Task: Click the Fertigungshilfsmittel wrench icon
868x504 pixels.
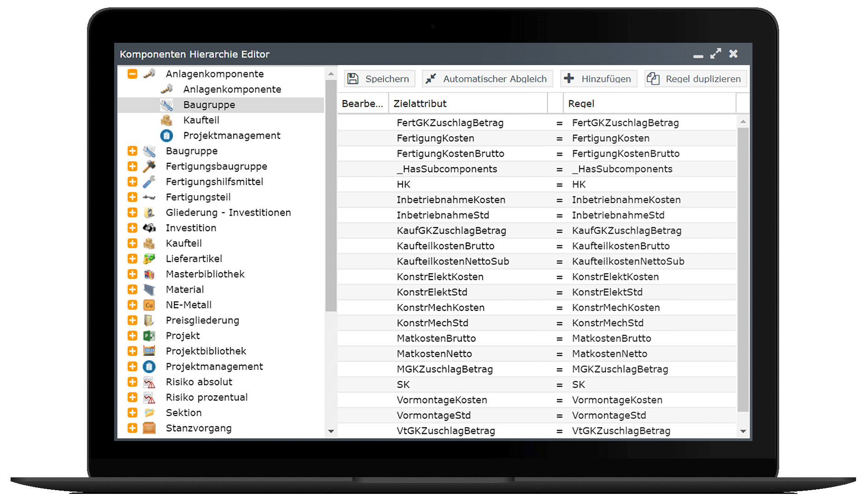Action: pyautogui.click(x=149, y=182)
